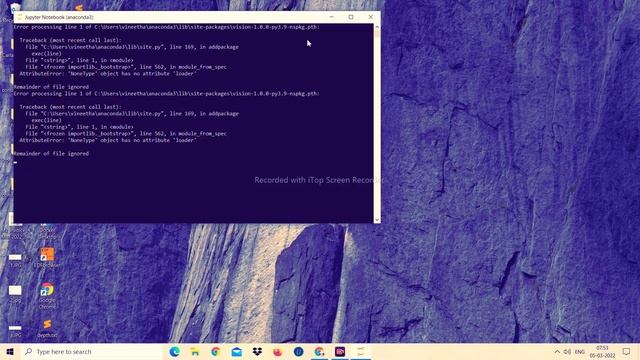This screenshot has width=640, height=360.
Task: Open the volume control in system tray
Action: (567, 351)
